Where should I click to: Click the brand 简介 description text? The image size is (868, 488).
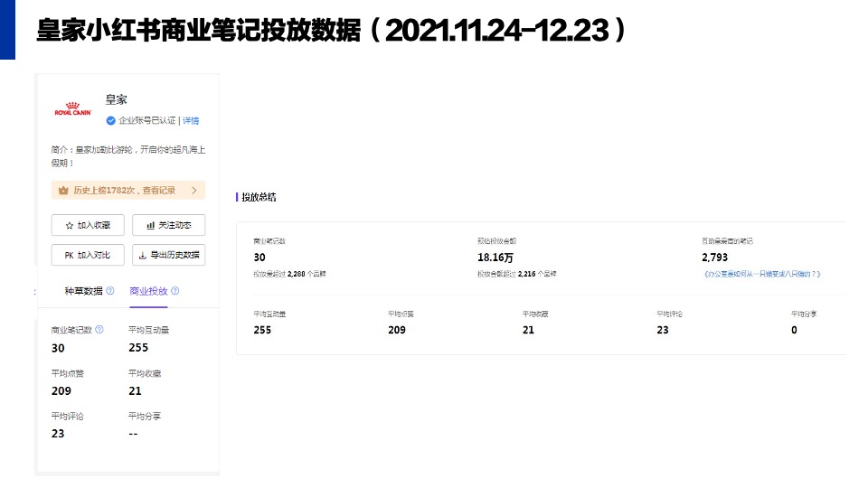pos(128,156)
